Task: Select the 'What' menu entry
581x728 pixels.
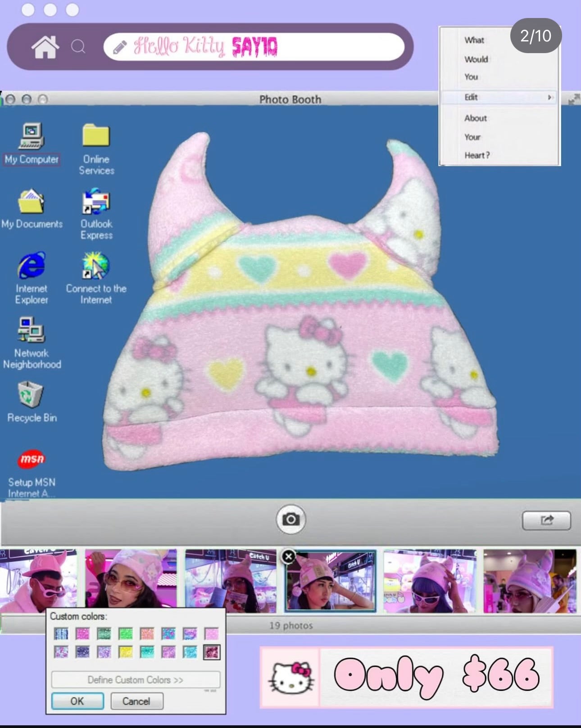Action: [474, 40]
